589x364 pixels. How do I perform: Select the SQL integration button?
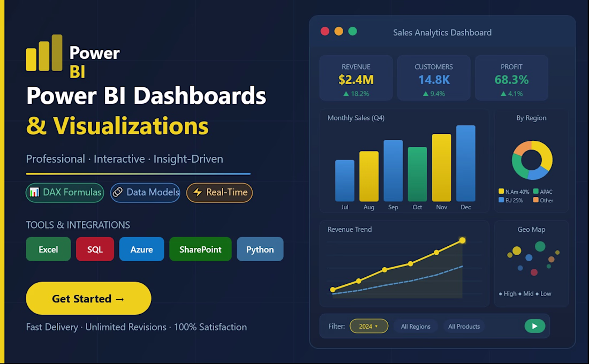tap(95, 249)
